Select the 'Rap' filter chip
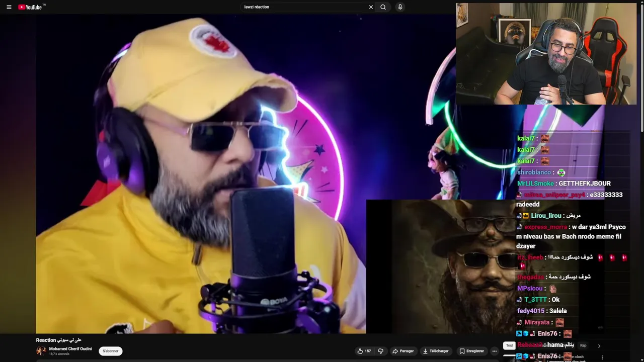 click(x=583, y=345)
